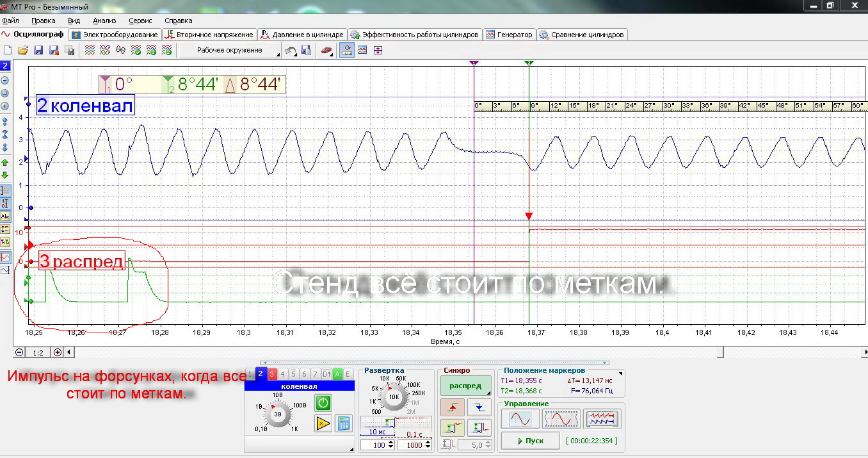Image resolution: width=868 pixels, height=458 pixels.
Task: Click the red car icon in toolbar
Action: 326,50
